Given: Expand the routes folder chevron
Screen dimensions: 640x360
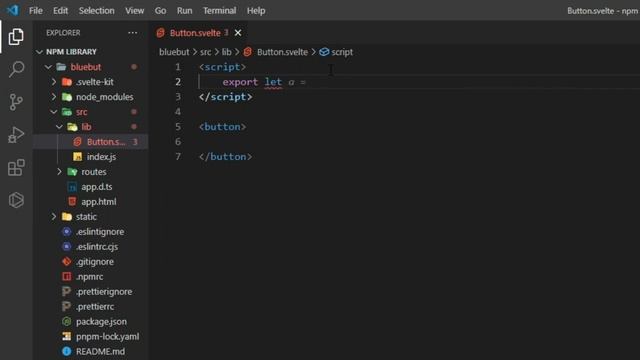Looking at the screenshot, I should coord(59,172).
